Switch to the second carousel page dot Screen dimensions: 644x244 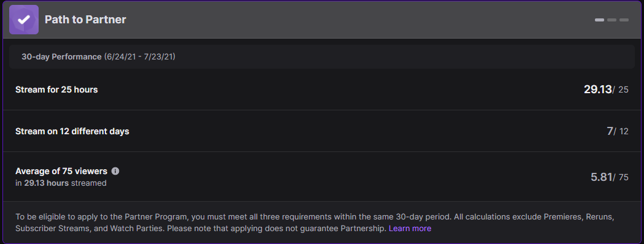(x=611, y=20)
